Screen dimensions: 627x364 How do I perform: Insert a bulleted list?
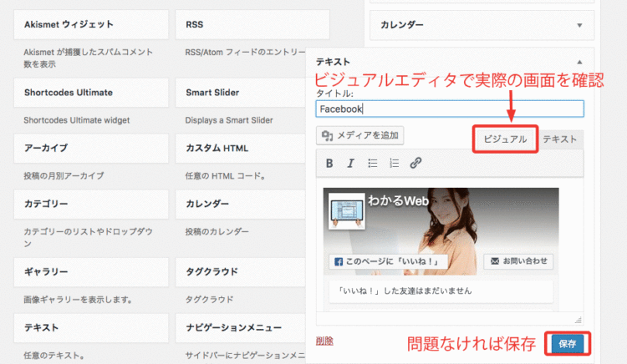coord(372,163)
